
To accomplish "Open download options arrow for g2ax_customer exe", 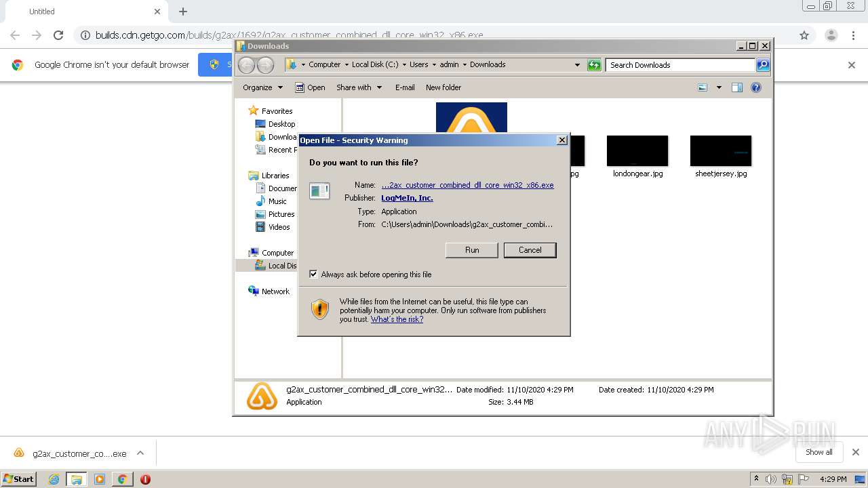I will click(140, 453).
